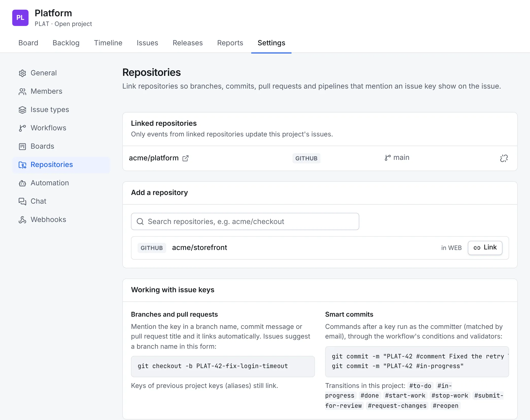The image size is (530, 420).
Task: Click the main branch label
Action: tap(401, 158)
